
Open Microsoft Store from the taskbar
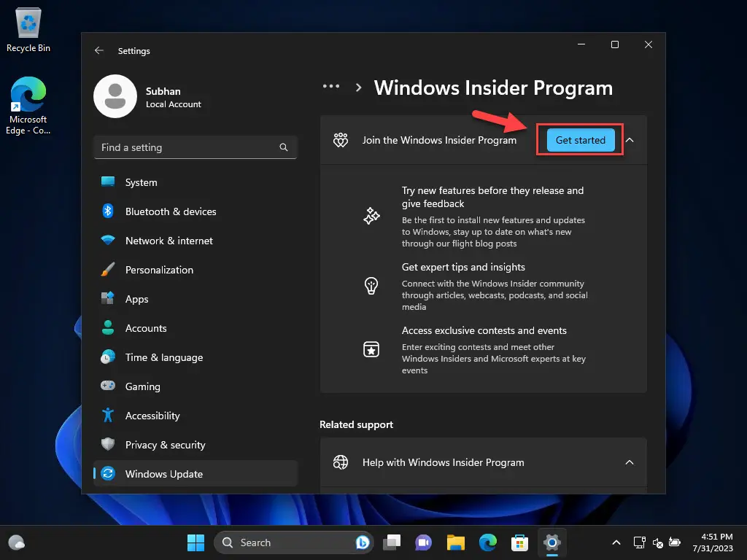click(519, 542)
